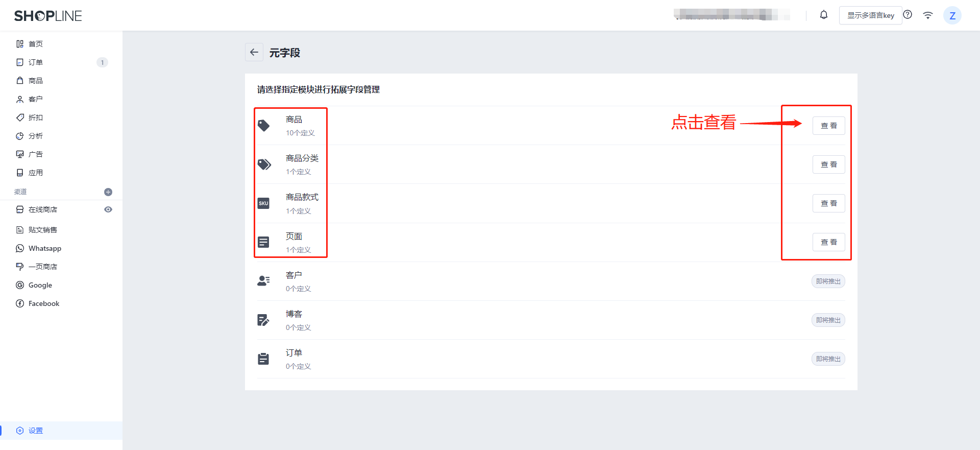Click the tag icon next to 商品

click(x=263, y=126)
